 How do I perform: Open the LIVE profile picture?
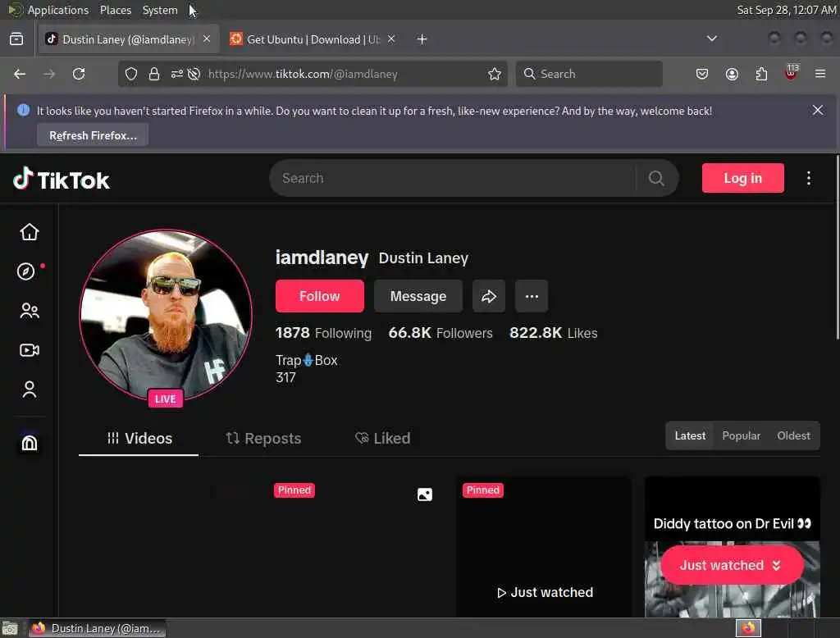[x=166, y=316]
